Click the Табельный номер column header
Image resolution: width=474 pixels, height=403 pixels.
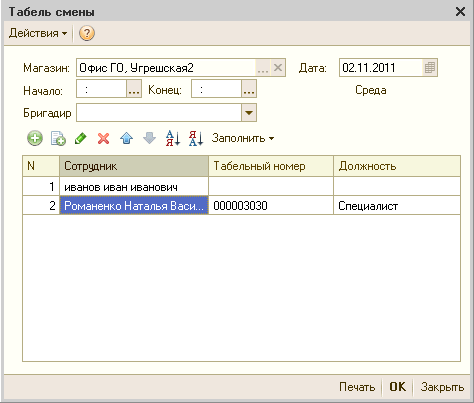pos(271,166)
